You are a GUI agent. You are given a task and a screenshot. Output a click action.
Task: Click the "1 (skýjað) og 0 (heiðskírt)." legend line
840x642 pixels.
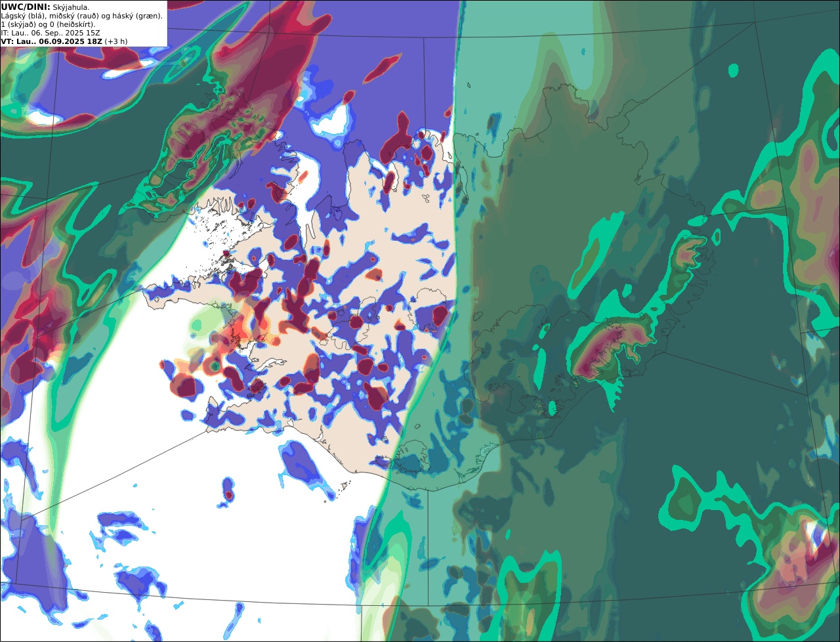pos(49,24)
